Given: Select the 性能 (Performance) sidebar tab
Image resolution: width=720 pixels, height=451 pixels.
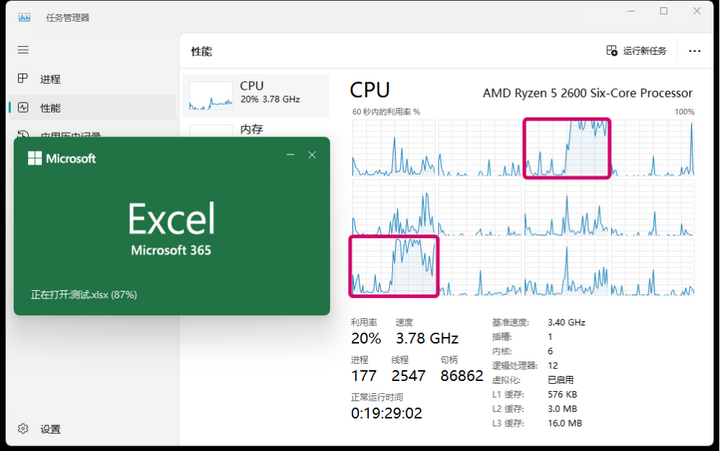Looking at the screenshot, I should coord(49,107).
